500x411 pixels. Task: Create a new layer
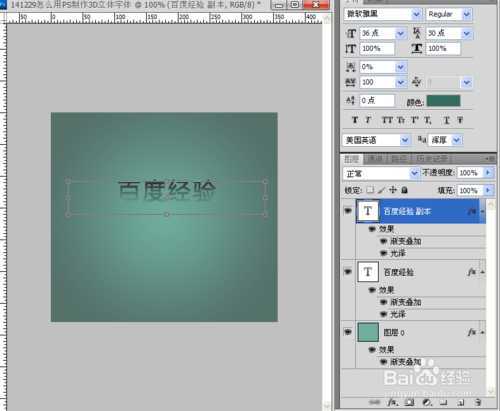point(461,403)
